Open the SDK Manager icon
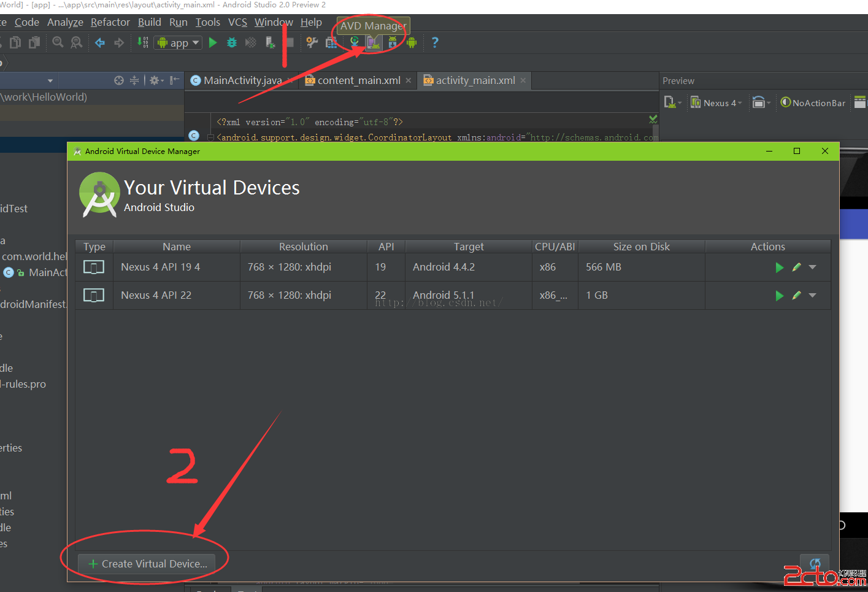 pos(393,42)
